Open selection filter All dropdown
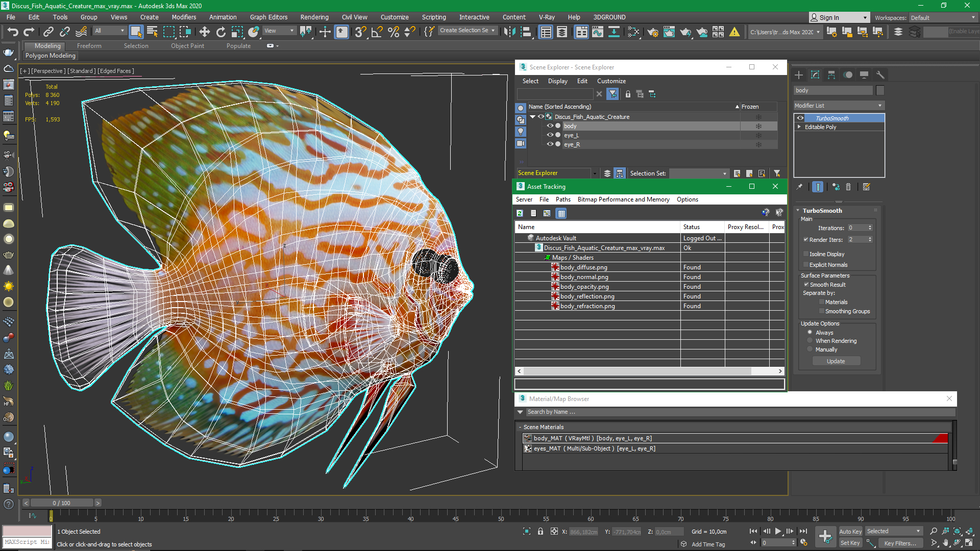The height and width of the screenshot is (551, 980). coord(110,31)
